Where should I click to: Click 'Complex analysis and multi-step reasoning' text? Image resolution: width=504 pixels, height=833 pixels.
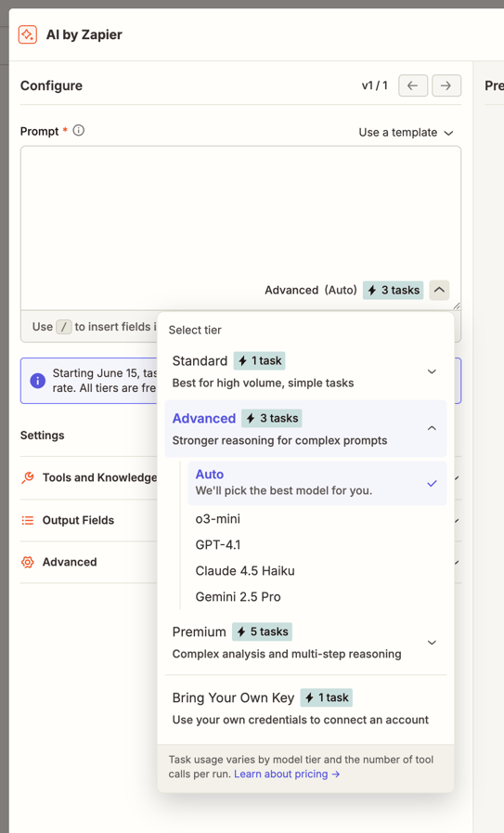(287, 654)
